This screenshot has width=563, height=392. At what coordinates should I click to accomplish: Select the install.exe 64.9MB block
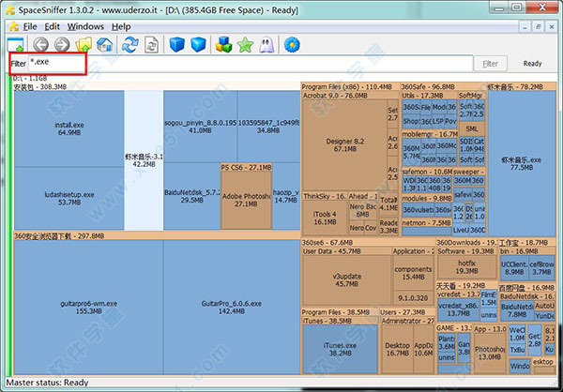click(69, 128)
